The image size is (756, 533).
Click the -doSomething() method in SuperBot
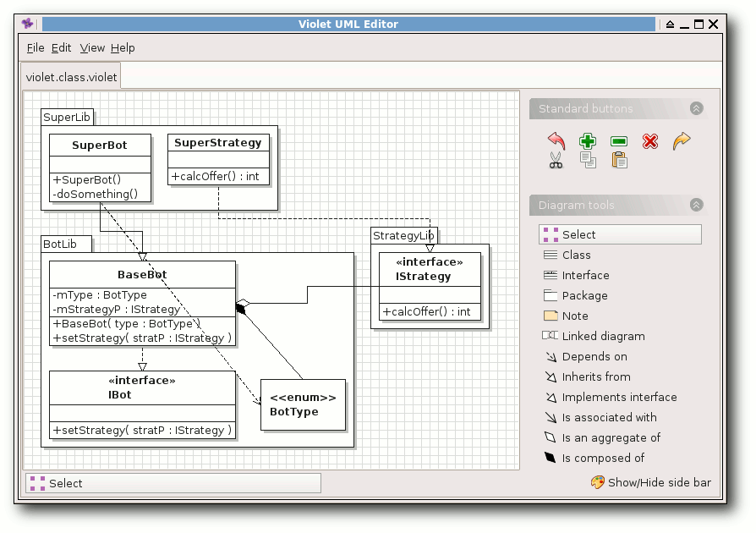95,194
